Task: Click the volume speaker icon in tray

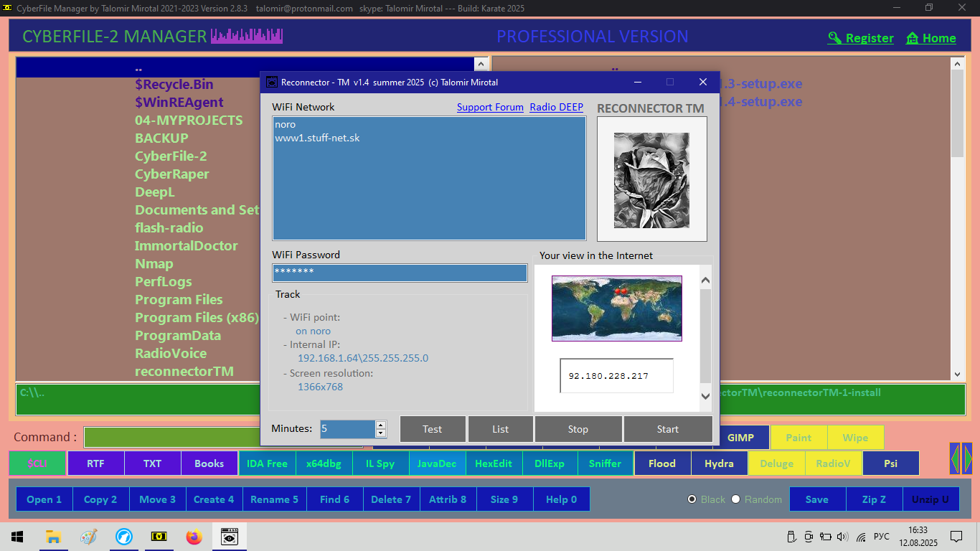Action: [x=842, y=537]
